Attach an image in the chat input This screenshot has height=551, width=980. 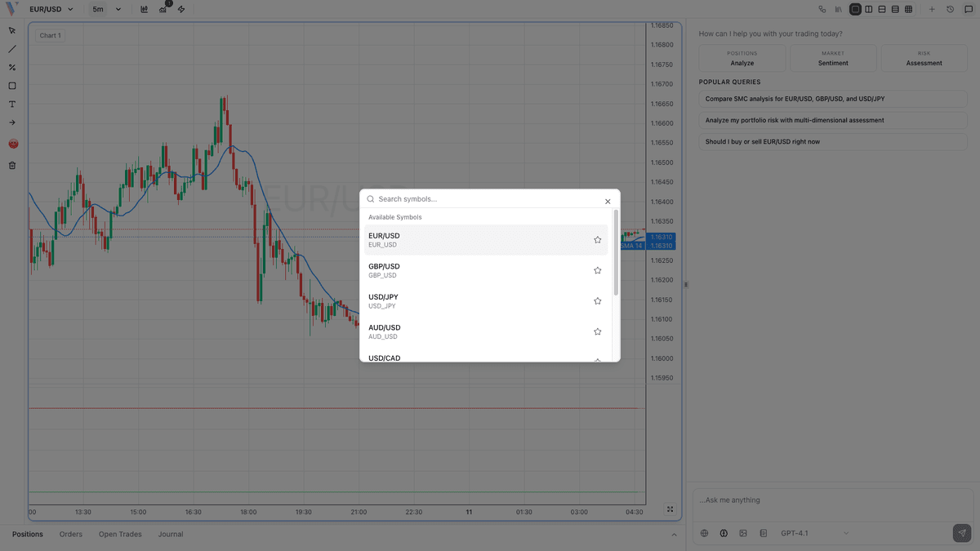point(743,533)
